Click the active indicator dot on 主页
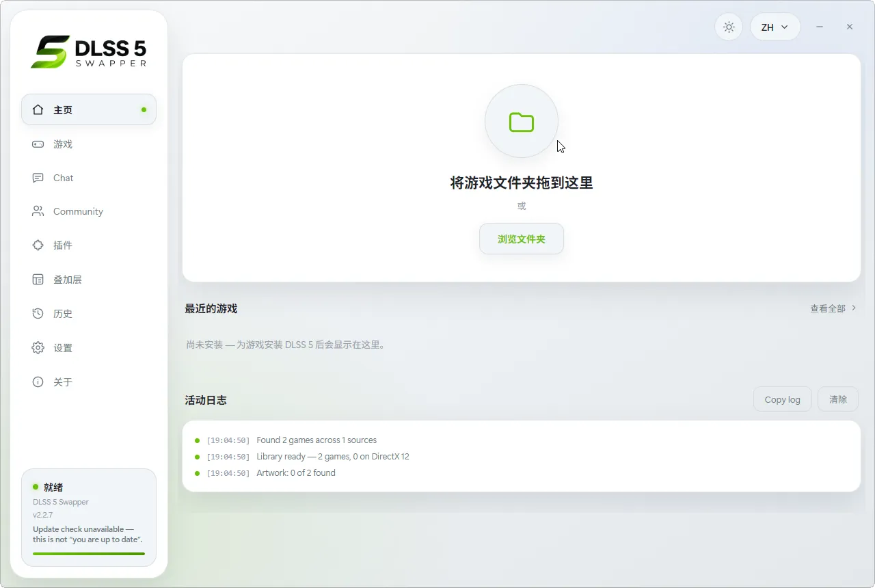 144,109
